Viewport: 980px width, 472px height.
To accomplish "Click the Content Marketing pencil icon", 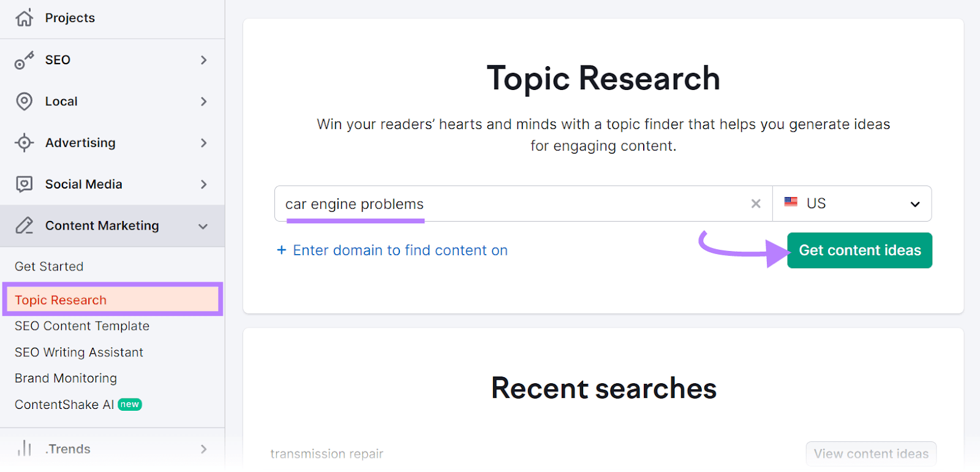I will (24, 226).
